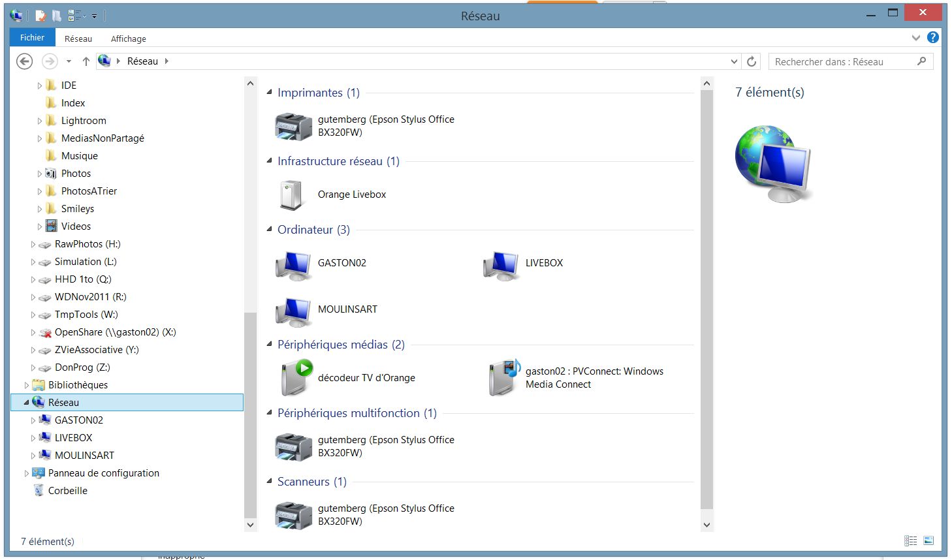Expand the Bibliothèques tree node

tap(27, 385)
